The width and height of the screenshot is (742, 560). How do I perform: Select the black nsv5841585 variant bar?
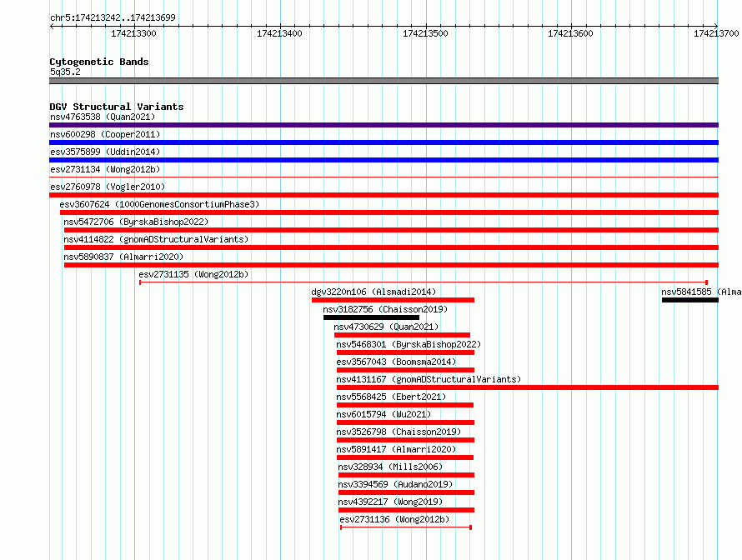[x=690, y=300]
